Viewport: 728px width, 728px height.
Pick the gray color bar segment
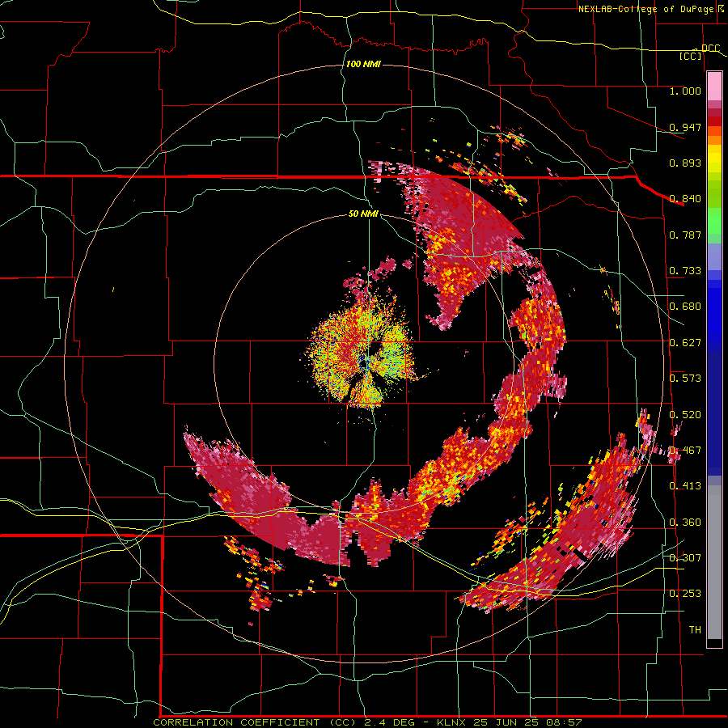[x=714, y=562]
